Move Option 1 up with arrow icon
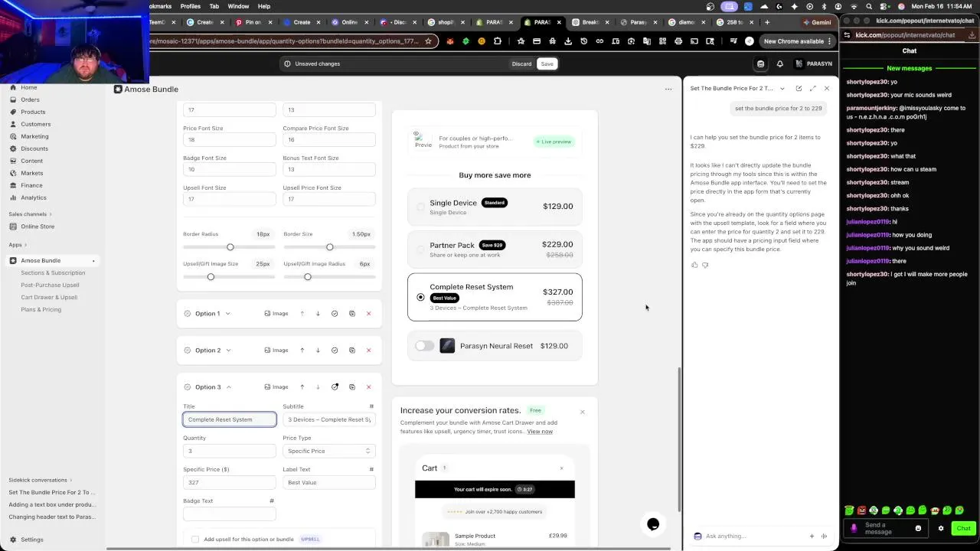This screenshot has width=980, height=551. point(302,314)
